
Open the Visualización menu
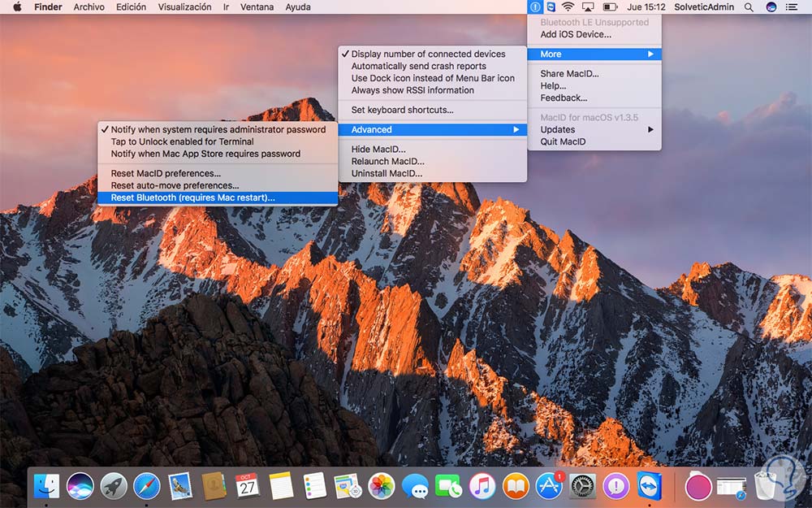pos(184,7)
